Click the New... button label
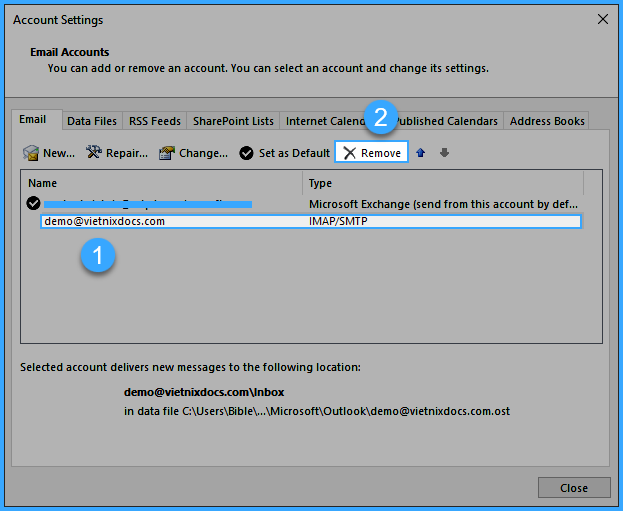The image size is (623, 511). click(59, 153)
